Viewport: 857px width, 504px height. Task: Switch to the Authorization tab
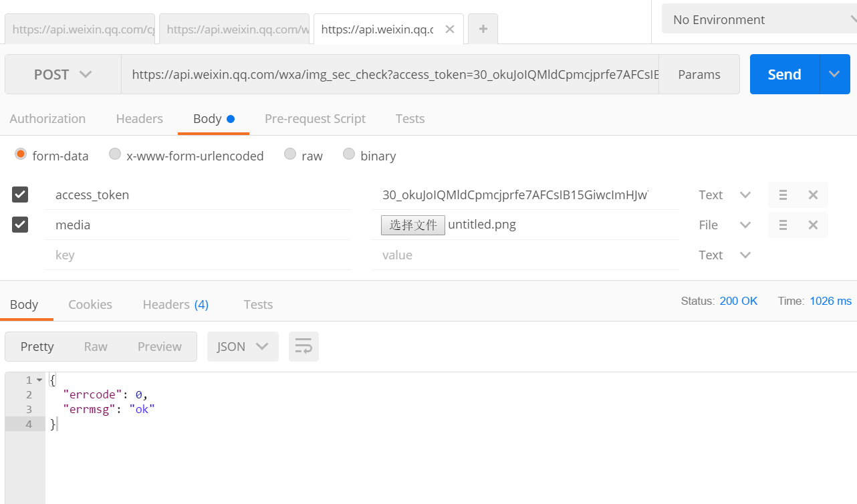[47, 118]
